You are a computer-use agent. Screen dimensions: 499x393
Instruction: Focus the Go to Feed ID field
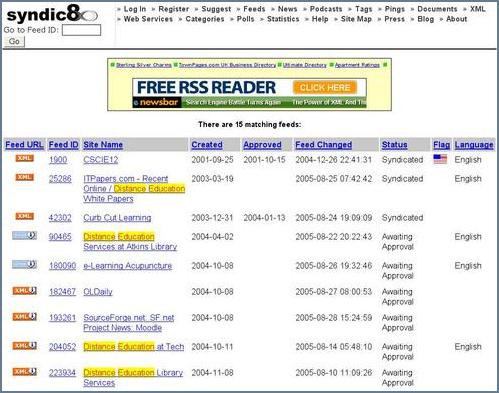[81, 30]
